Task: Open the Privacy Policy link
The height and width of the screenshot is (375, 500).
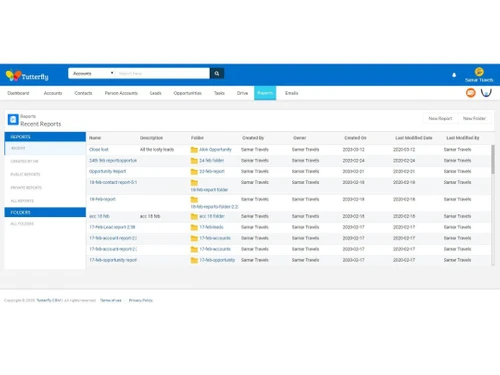Action: [x=141, y=300]
